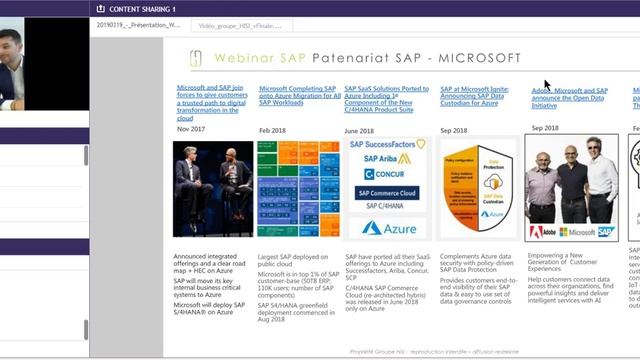The image size is (640, 360).
Task: Click the SAP Ariba logo
Action: pos(387,158)
